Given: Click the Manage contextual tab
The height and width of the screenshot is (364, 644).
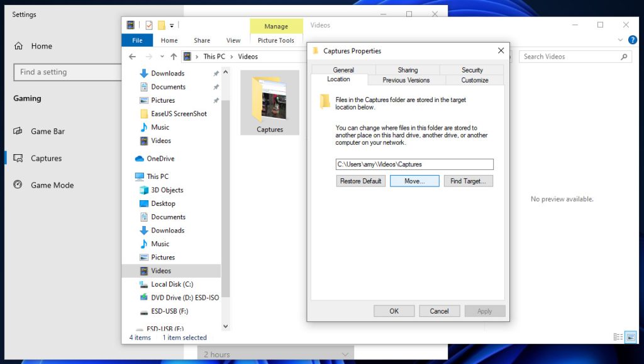Looking at the screenshot, I should (x=276, y=26).
